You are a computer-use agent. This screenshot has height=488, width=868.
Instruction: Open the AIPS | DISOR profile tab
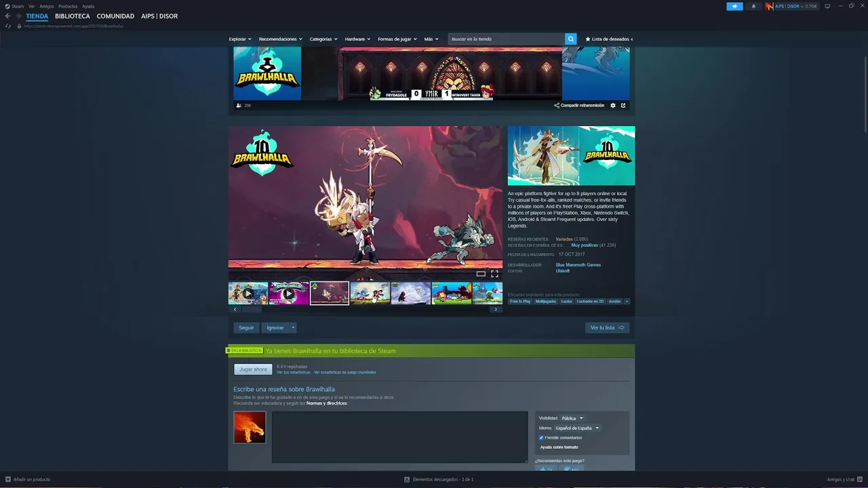click(159, 16)
